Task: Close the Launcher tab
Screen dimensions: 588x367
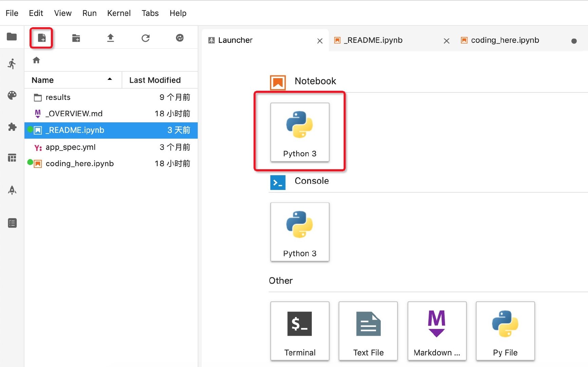Action: [320, 41]
